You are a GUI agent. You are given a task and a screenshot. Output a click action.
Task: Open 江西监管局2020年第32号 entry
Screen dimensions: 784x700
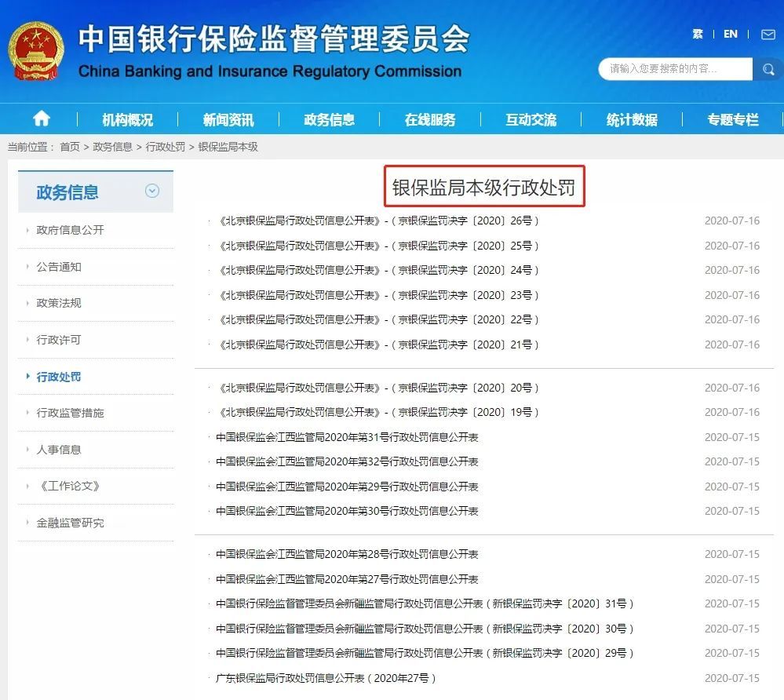(x=347, y=461)
